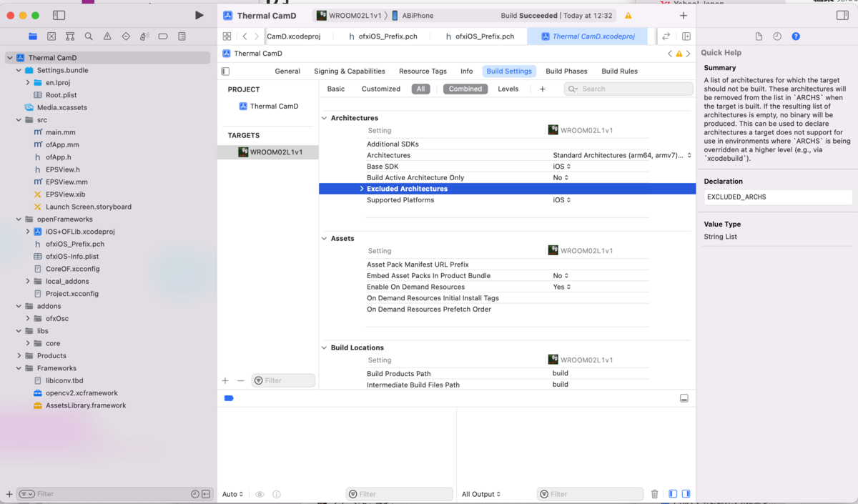Click the yellow warning indicator in status bar
The image size is (858, 504).
click(x=628, y=16)
